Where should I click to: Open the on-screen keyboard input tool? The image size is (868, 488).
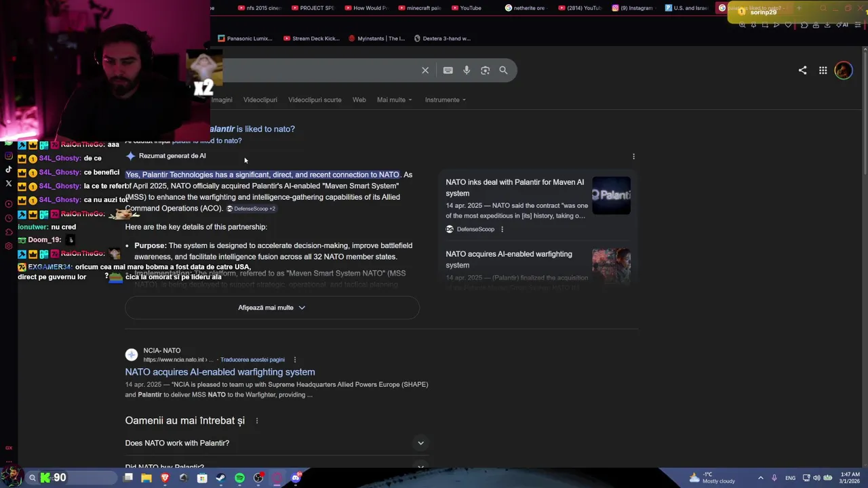pyautogui.click(x=448, y=70)
